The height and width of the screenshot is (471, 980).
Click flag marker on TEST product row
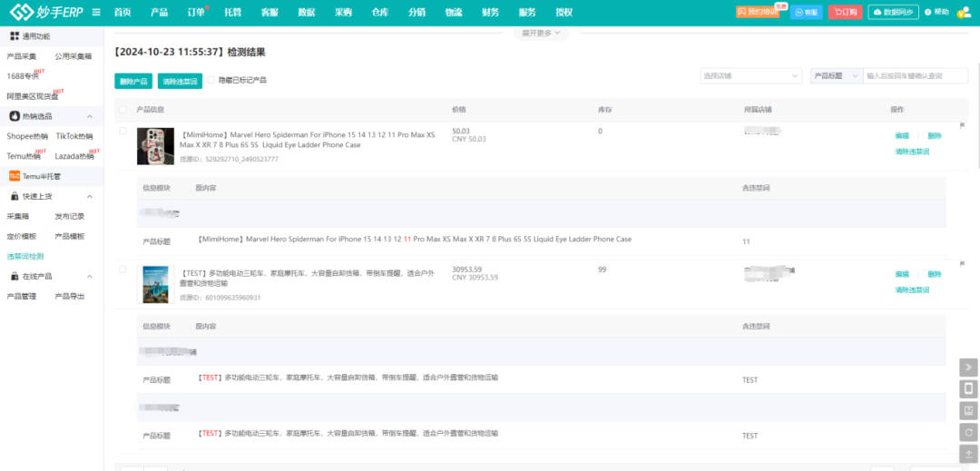[962, 263]
